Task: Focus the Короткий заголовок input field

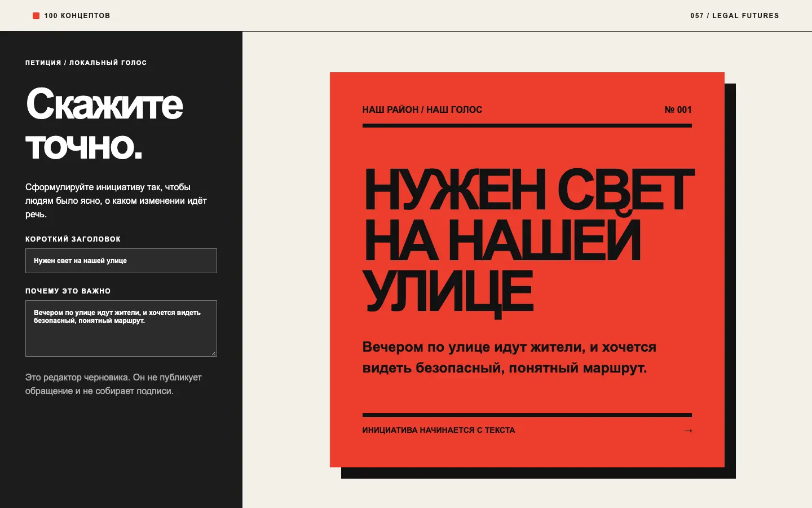Action: click(121, 261)
